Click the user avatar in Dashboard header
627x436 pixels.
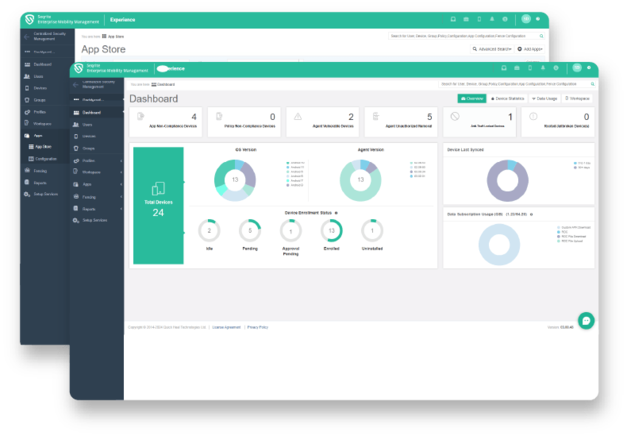point(577,68)
